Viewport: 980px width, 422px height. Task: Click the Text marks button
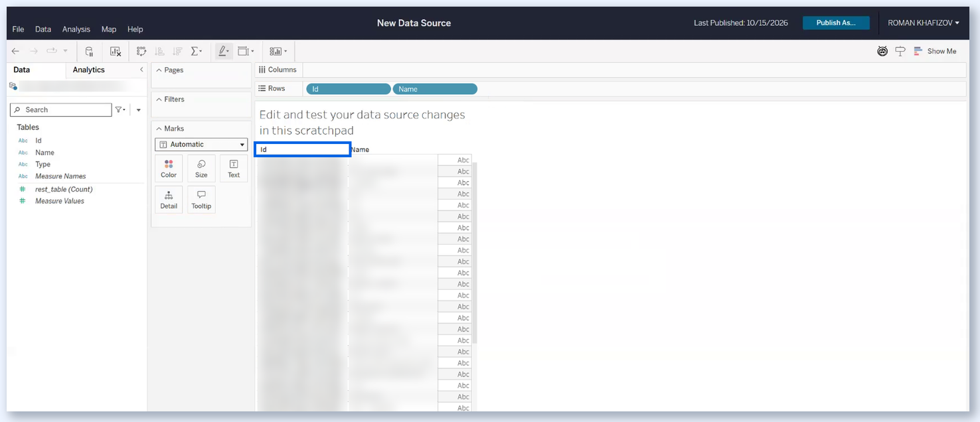pyautogui.click(x=234, y=169)
